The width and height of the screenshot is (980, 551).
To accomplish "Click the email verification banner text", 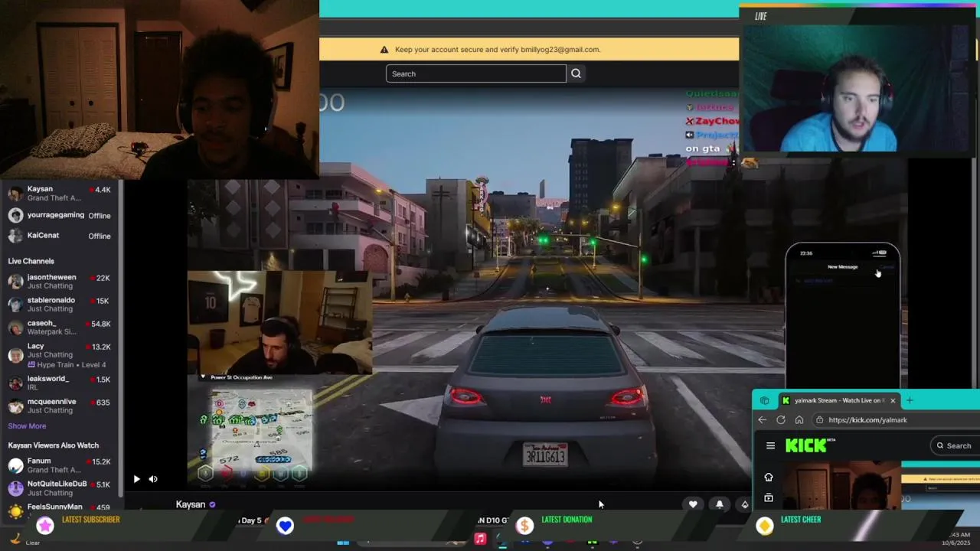I will (x=498, y=50).
